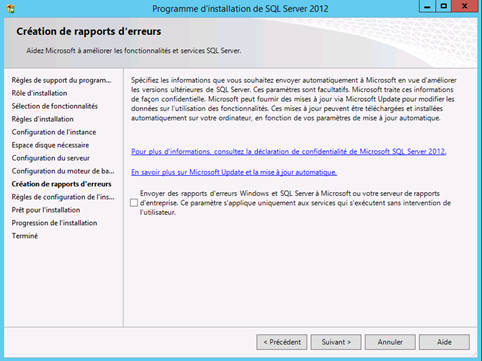Click the subtitle Aidez Microsoft à améliorer text
The width and height of the screenshot is (482, 361).
134,51
